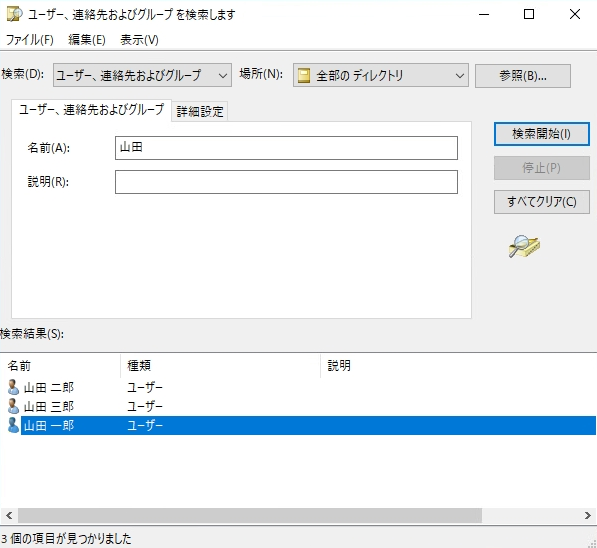
Task: Open the 検索(D) type dropdown
Action: coord(142,75)
